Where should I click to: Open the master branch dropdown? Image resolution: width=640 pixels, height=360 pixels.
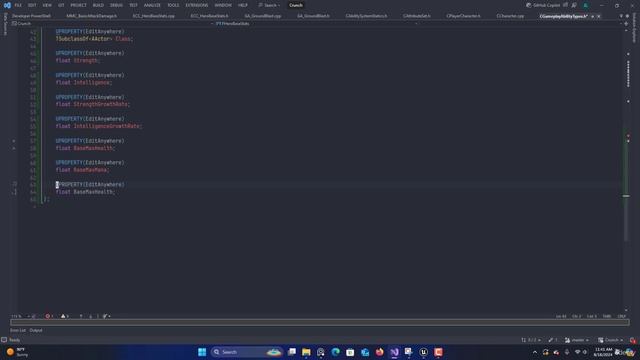577,340
